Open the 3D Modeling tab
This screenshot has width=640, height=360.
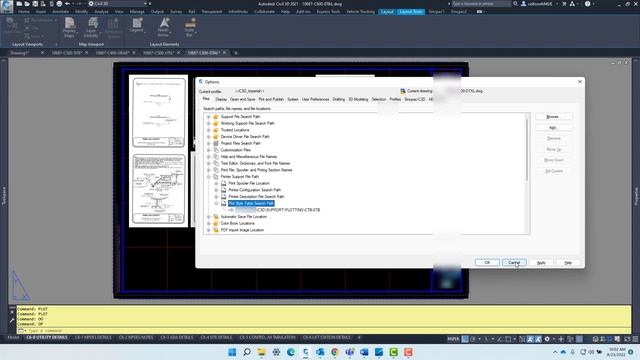(358, 99)
